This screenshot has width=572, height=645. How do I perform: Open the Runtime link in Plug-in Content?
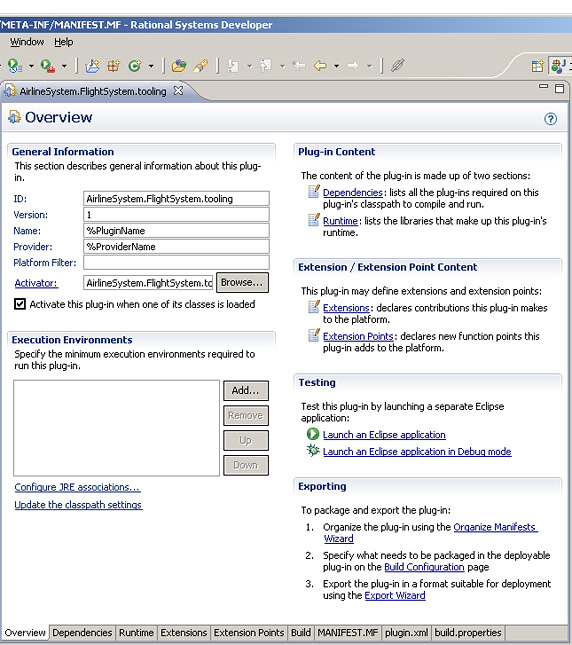[x=340, y=221]
